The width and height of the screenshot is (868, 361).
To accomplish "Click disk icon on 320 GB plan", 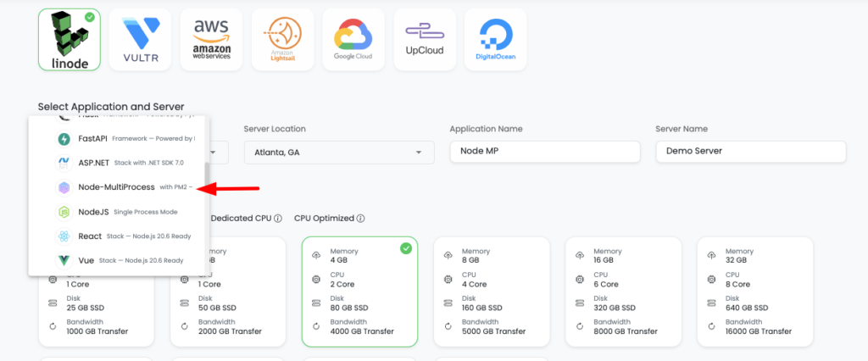I will [580, 303].
